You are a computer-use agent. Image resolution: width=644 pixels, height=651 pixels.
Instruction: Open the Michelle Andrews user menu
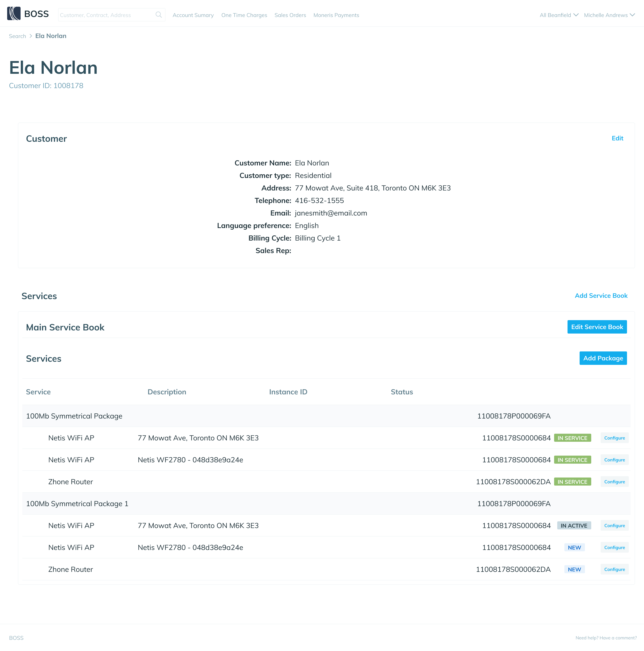[609, 15]
